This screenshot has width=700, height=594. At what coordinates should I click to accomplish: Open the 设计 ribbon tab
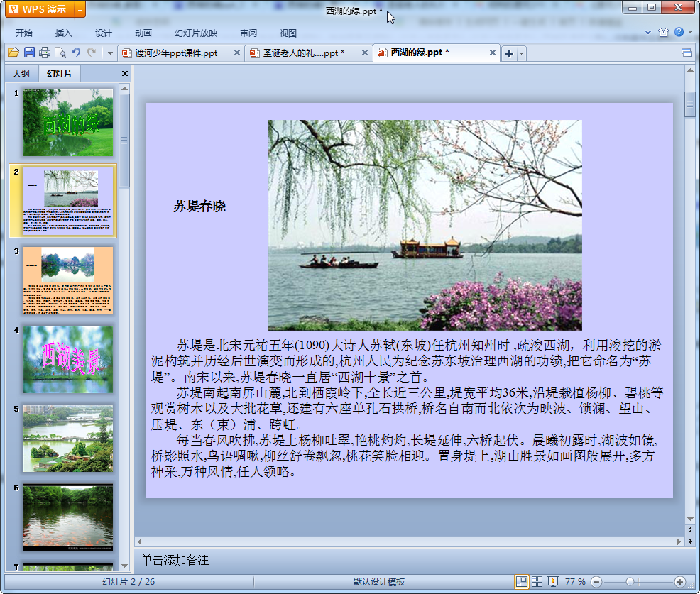[x=103, y=33]
